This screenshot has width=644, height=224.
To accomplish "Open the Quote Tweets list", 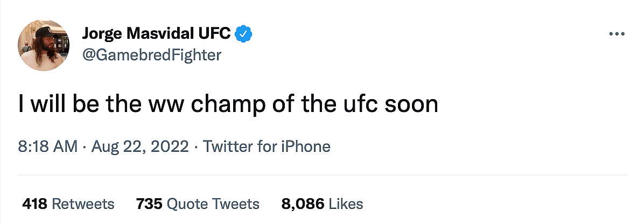I will coord(213,204).
